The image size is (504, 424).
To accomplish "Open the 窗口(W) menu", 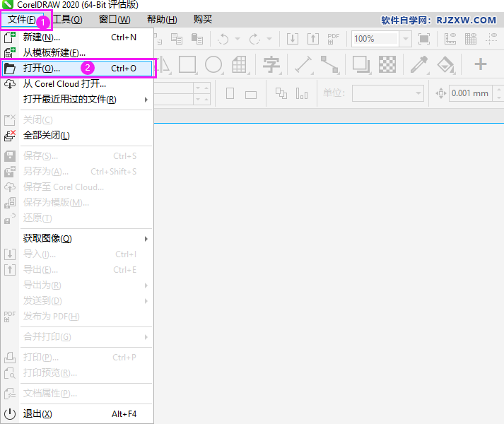I will [115, 20].
